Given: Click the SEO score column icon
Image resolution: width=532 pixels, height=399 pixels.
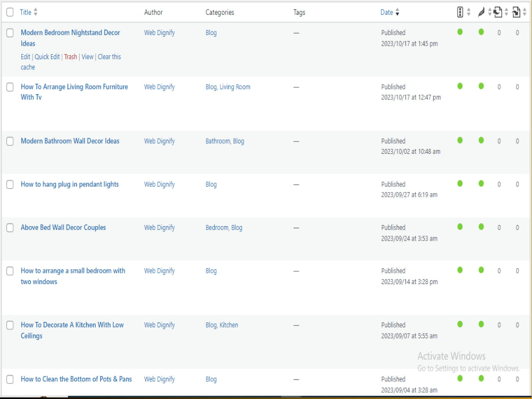Looking at the screenshot, I should point(460,12).
